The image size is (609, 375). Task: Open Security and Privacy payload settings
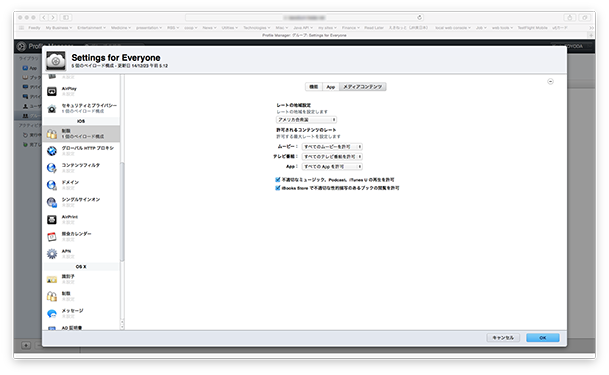[x=82, y=108]
